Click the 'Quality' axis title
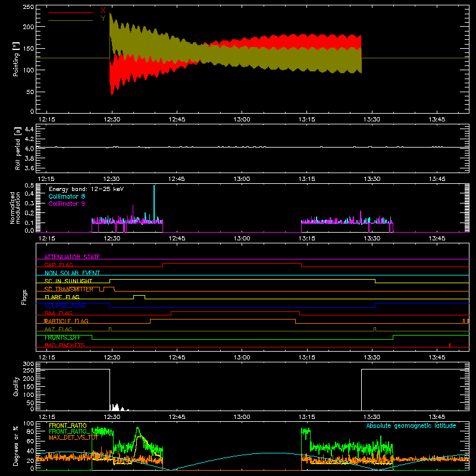The height and width of the screenshot is (476, 476). click(x=16, y=386)
